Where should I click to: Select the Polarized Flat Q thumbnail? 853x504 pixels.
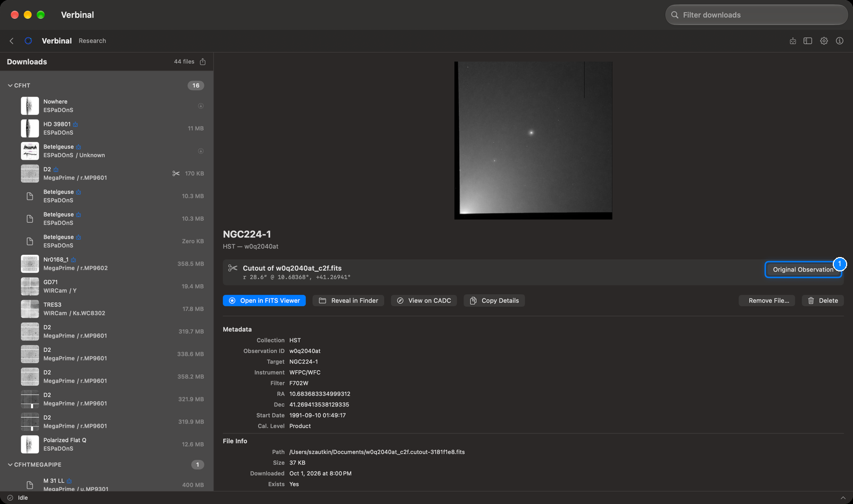coord(30,444)
